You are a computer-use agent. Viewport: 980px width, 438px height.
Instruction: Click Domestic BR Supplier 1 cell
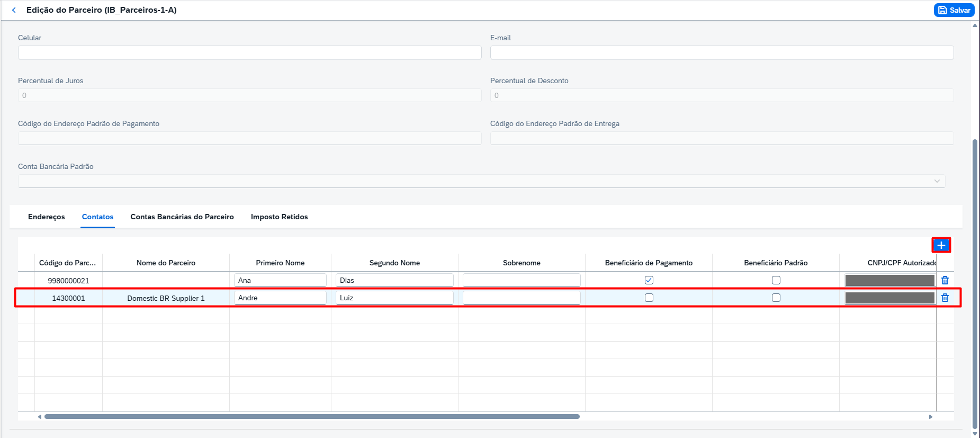(x=166, y=298)
